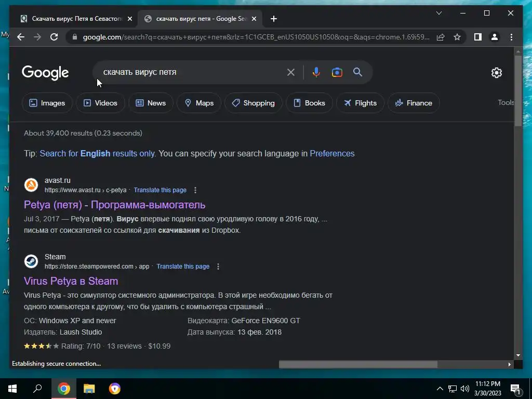Viewport: 532px width, 399px height.
Task: Filter results by Books
Action: [x=309, y=103]
